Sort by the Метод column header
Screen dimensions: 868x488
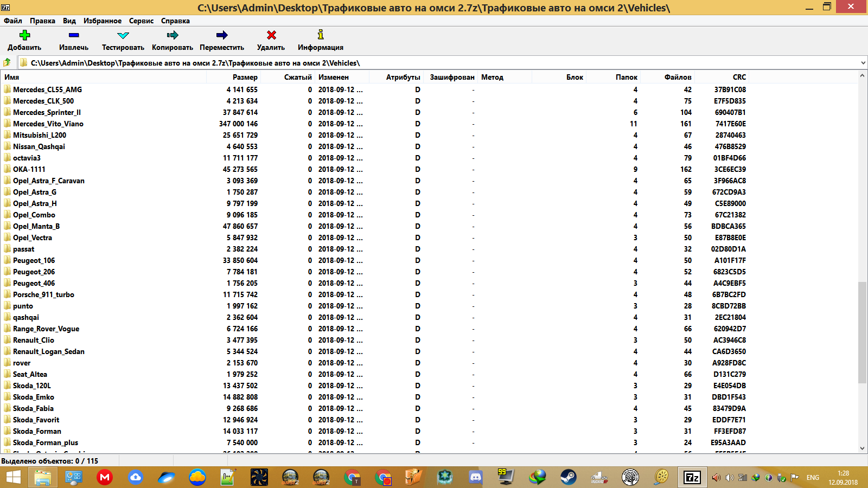(x=505, y=77)
